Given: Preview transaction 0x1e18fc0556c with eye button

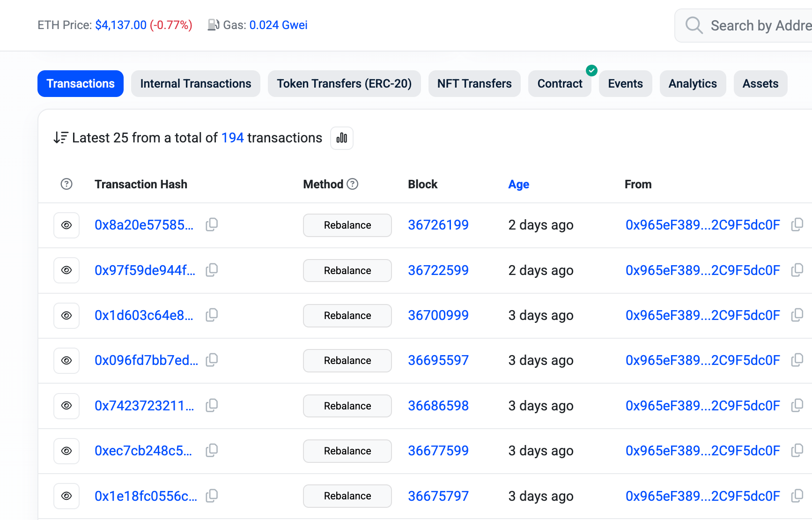Looking at the screenshot, I should click(x=66, y=496).
